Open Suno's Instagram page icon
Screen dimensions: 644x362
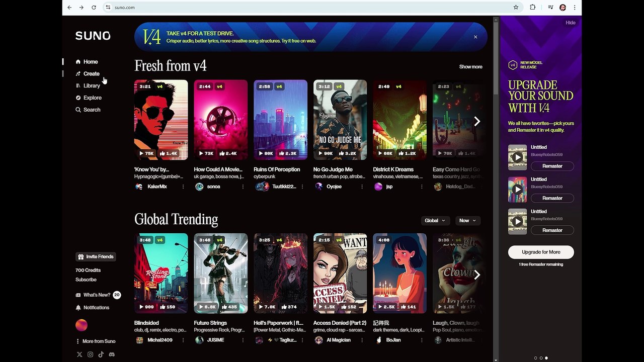pos(90,354)
